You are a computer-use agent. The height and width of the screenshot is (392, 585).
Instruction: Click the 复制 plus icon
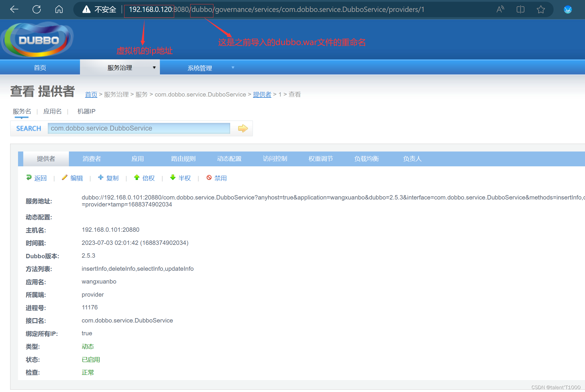pyautogui.click(x=101, y=178)
